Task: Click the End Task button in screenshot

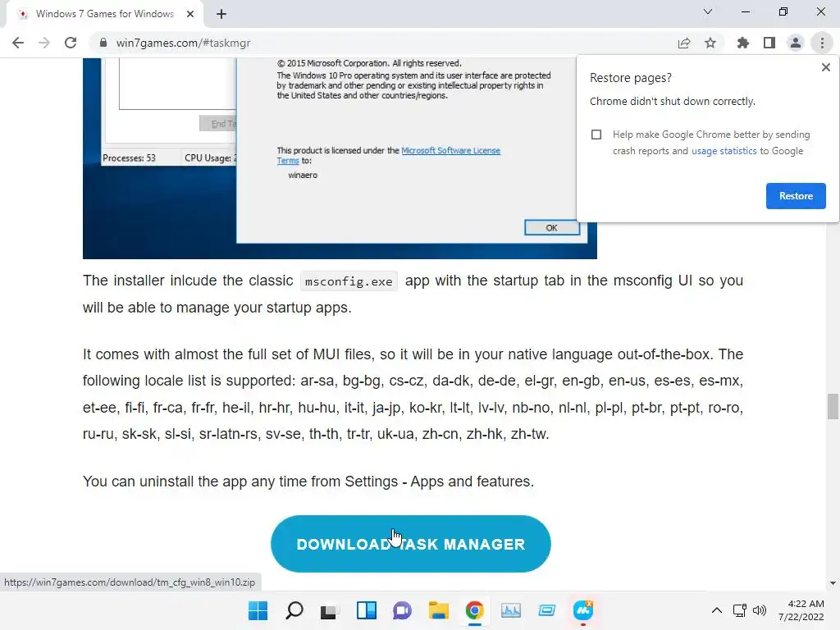Action: click(218, 124)
